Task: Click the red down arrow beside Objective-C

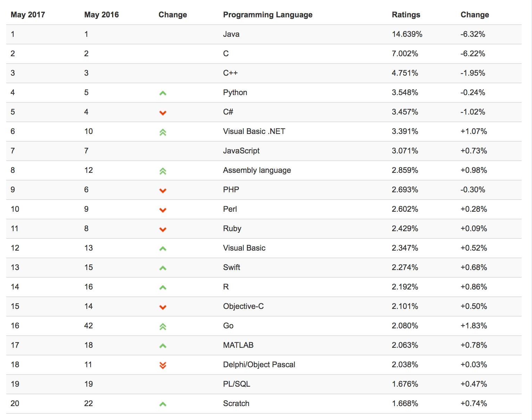Action: [163, 307]
